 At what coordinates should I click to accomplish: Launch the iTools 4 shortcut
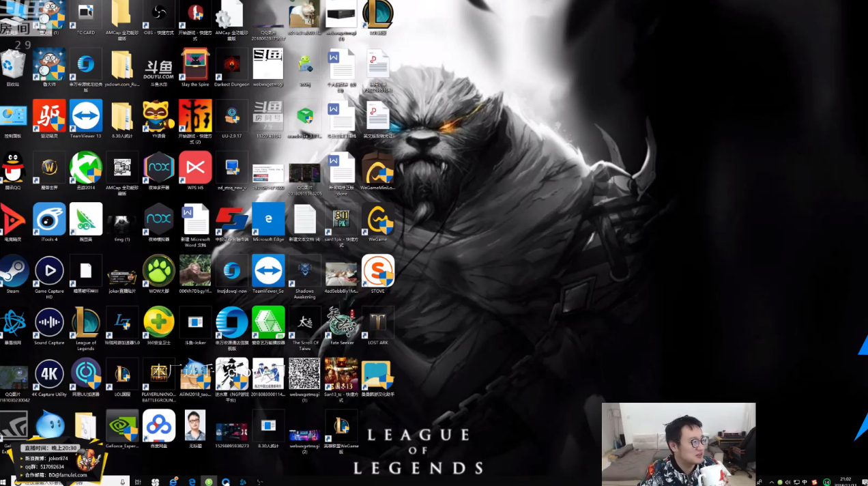[x=49, y=219]
